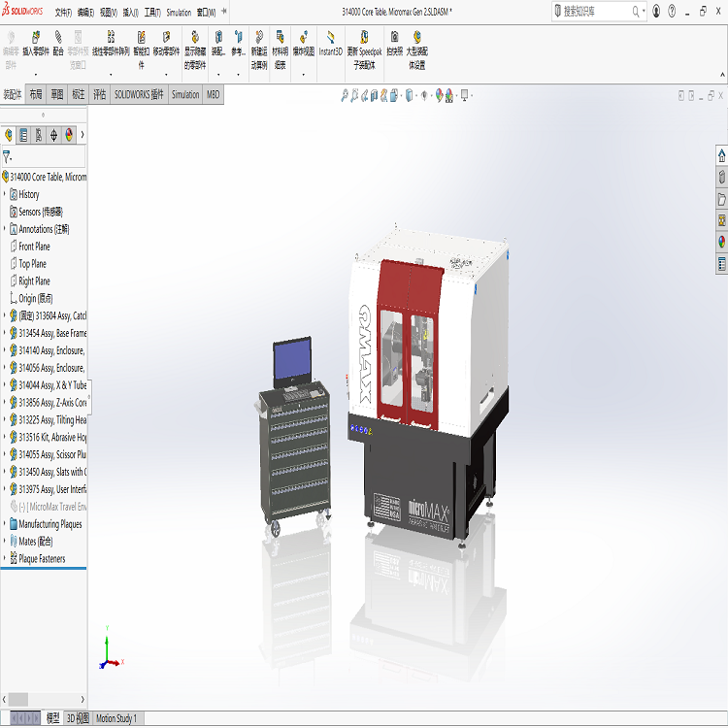This screenshot has height=728, width=728.
Task: Select Top Plane in the feature tree
Action: click(x=32, y=264)
